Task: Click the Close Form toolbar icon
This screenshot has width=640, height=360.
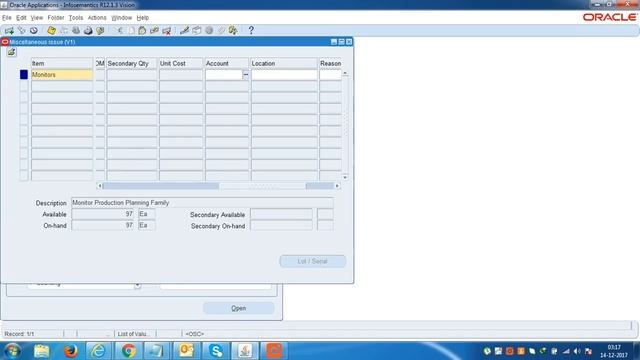Action: click(100, 31)
